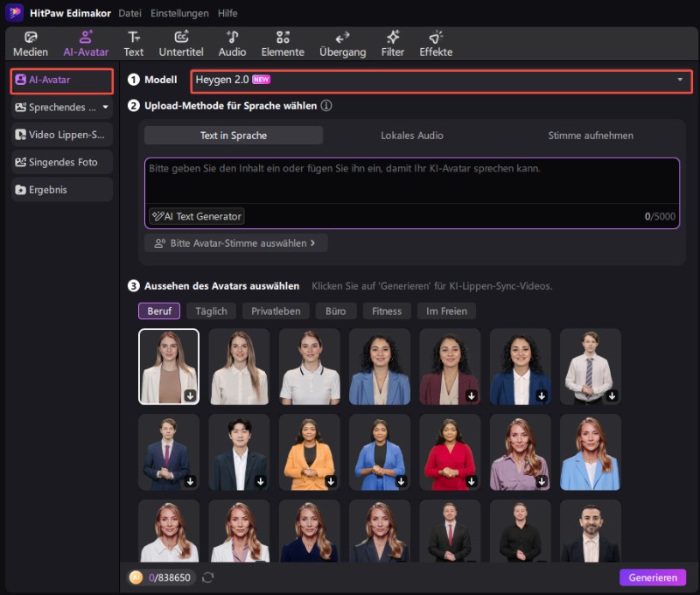This screenshot has width=700, height=595.
Task: Download the first Beruf avatar via its arrow icon
Action: 191,396
